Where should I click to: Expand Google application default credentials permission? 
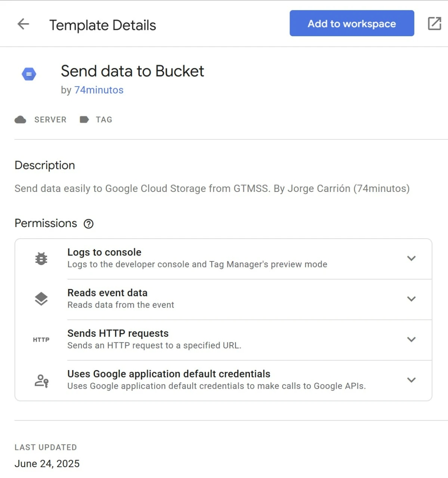coord(411,380)
